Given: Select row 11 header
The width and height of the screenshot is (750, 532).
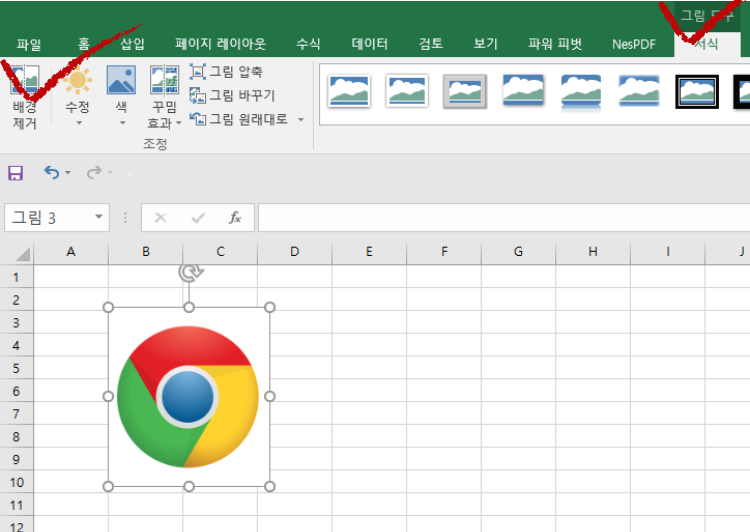Looking at the screenshot, I should (x=16, y=505).
